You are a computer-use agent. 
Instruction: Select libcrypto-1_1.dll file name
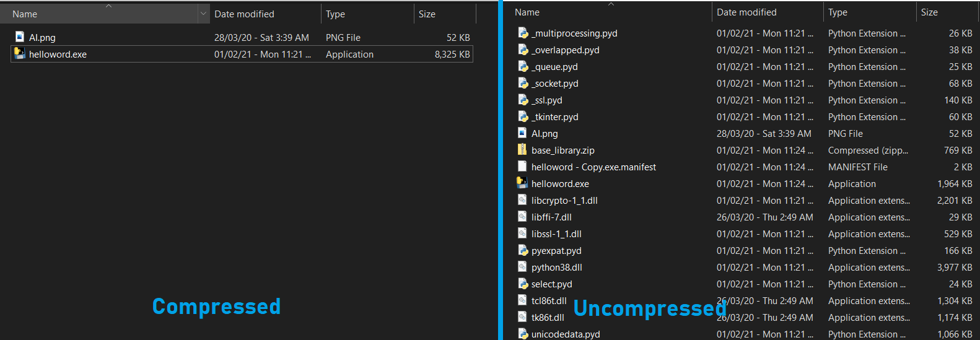[x=564, y=201]
